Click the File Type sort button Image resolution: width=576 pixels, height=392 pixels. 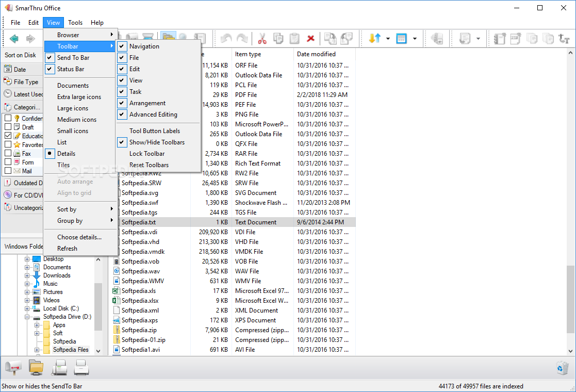pyautogui.click(x=22, y=82)
